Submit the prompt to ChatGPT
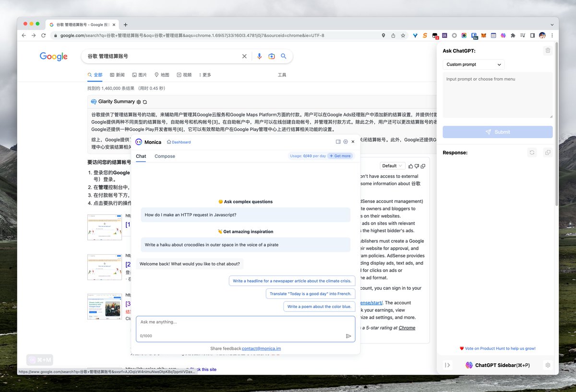Image resolution: width=576 pixels, height=392 pixels. [497, 132]
